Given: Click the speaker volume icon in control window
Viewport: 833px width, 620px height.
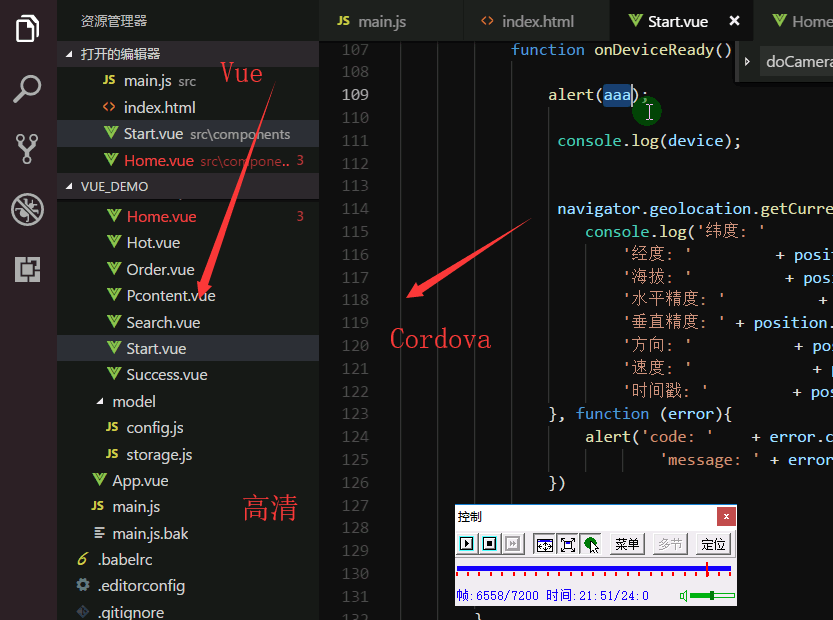Looking at the screenshot, I should point(684,596).
